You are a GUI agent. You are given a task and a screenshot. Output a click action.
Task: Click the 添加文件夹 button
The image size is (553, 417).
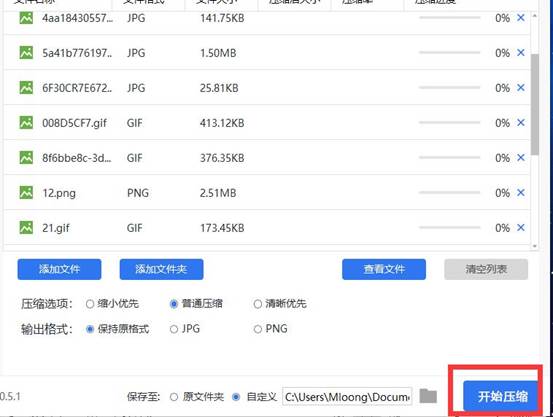pos(161,270)
